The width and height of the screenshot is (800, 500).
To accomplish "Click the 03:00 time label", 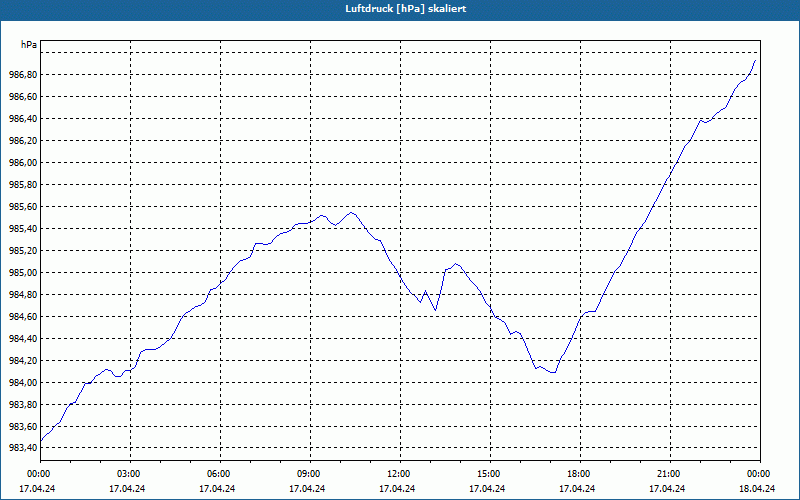I will click(130, 474).
